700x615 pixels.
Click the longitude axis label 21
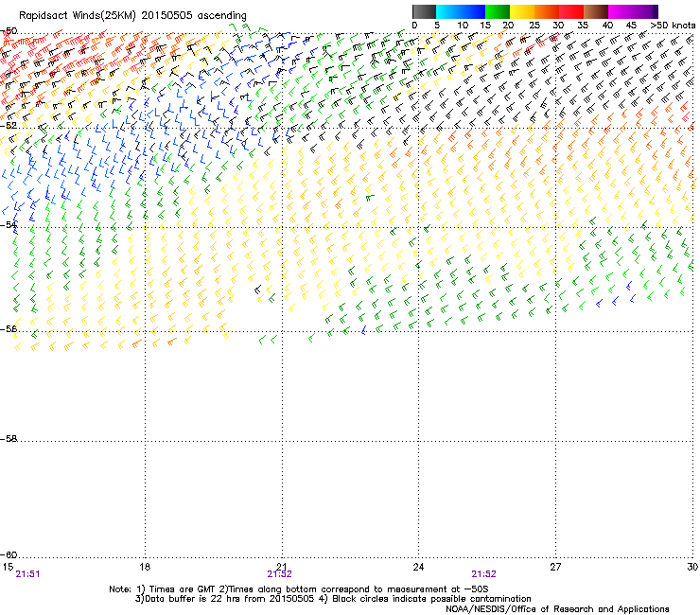pos(281,567)
